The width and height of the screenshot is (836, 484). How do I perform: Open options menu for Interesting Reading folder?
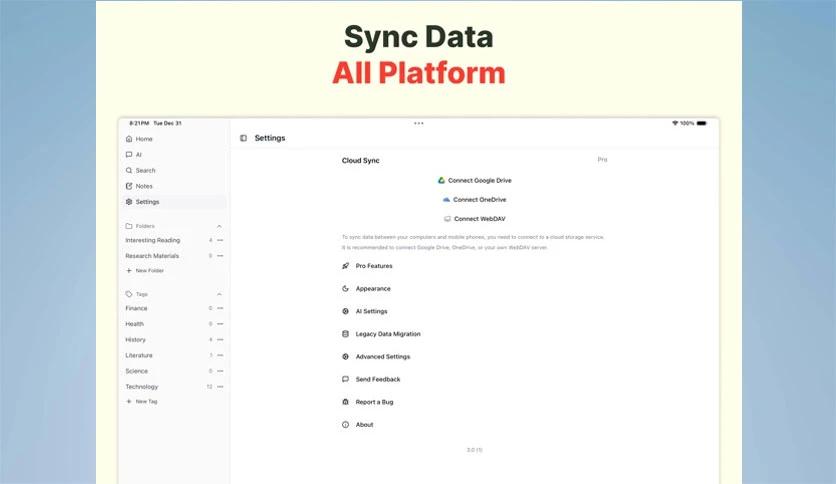[220, 240]
